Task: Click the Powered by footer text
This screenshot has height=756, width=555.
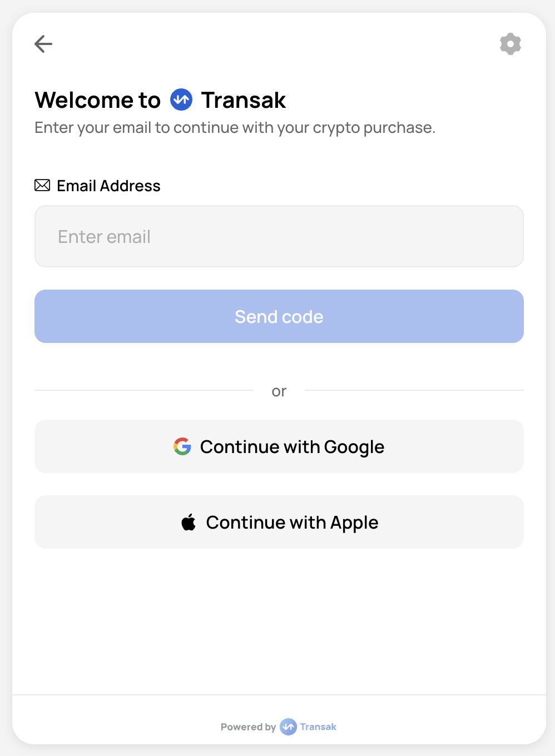Action: [x=248, y=727]
